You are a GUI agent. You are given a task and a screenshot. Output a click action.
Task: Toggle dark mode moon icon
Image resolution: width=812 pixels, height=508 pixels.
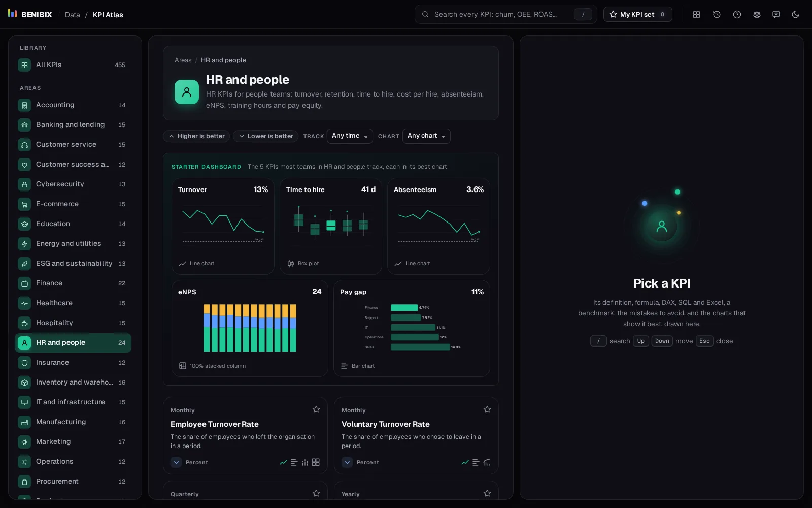pos(795,14)
